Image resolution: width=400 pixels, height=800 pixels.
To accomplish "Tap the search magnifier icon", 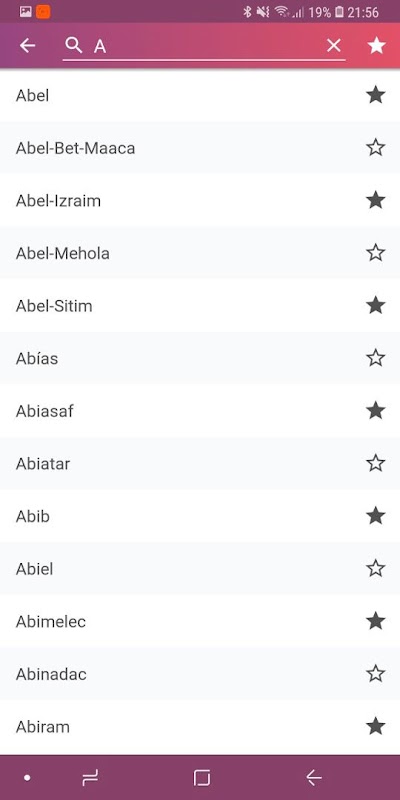I will click(x=73, y=45).
